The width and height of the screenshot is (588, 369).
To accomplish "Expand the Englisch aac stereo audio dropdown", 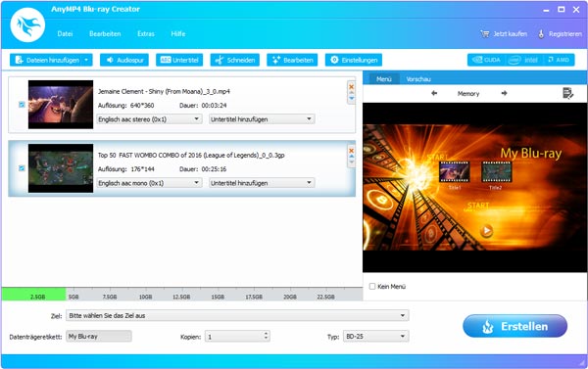I will (149, 119).
